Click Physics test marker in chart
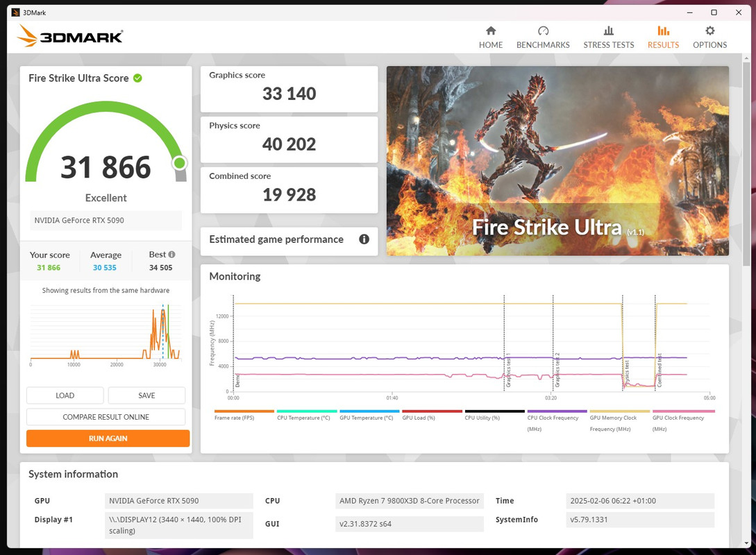The height and width of the screenshot is (555, 756). (627, 373)
